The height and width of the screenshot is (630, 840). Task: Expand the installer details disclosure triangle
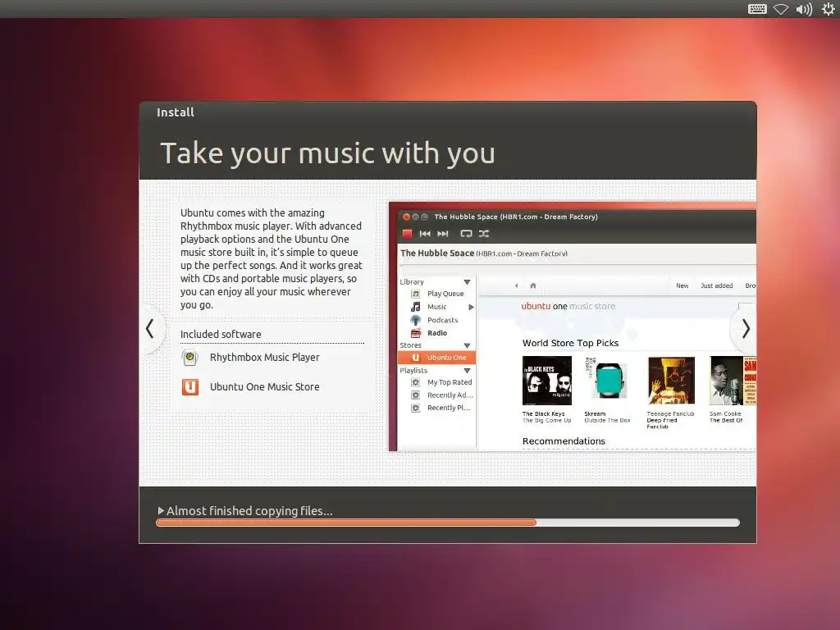pos(161,510)
